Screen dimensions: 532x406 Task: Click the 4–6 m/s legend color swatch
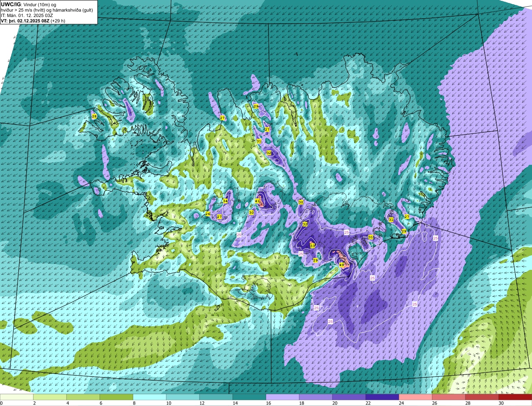coord(83,397)
